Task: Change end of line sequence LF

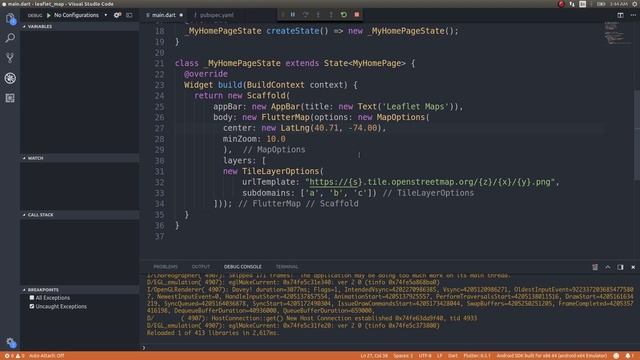Action: 440,356
